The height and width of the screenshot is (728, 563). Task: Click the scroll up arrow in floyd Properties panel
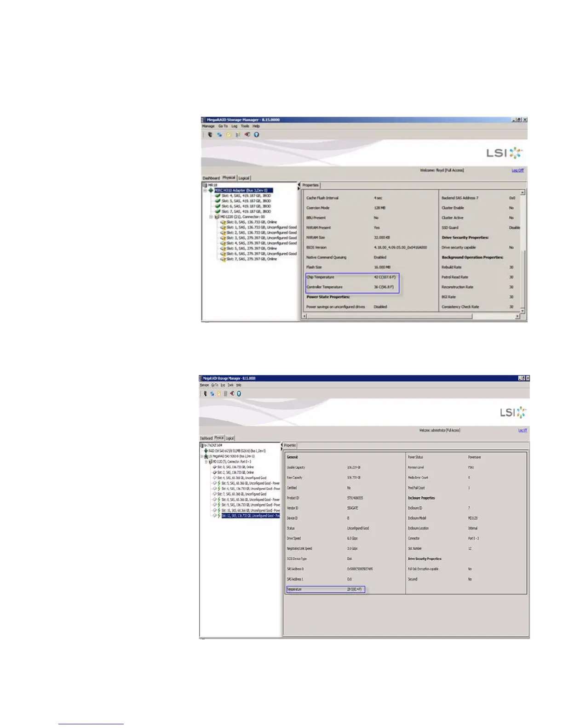523,193
